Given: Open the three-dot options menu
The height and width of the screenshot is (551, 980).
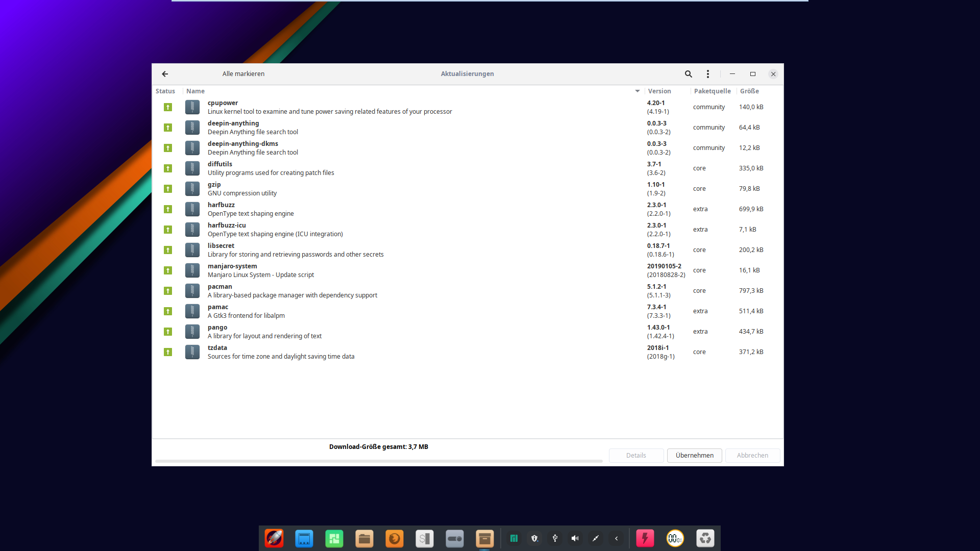Looking at the screenshot, I should (708, 74).
